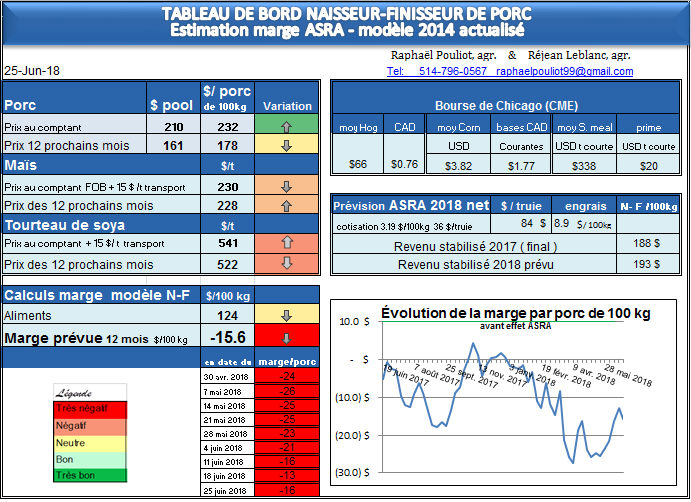This screenshot has width=691, height=502.
Task: Open the raphaelpouliot99 email link
Action: (x=566, y=72)
